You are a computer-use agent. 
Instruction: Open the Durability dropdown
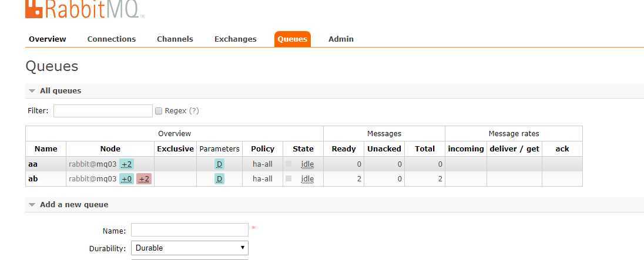click(190, 248)
